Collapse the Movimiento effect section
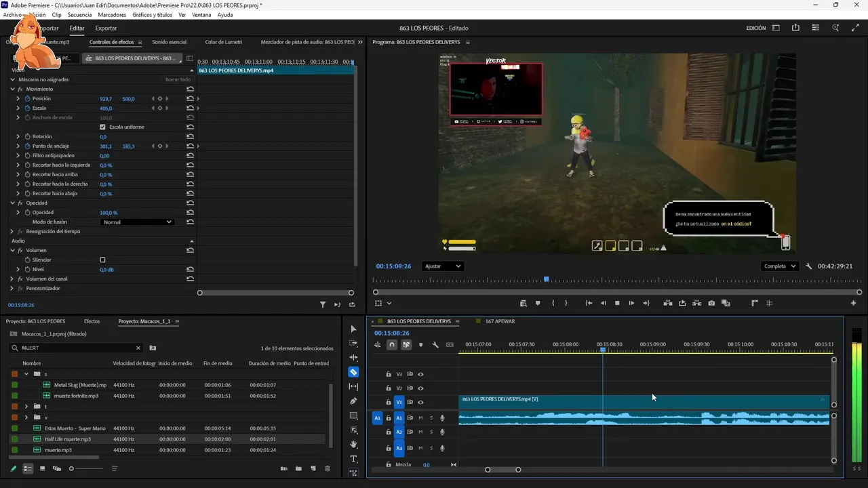This screenshot has height=488, width=868. coord(12,89)
